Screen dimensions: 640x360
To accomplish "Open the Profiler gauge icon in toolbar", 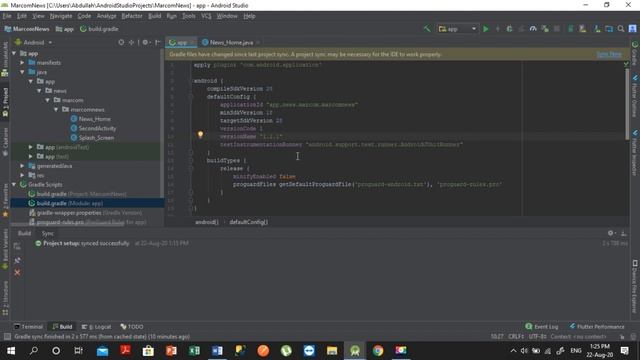I will [533, 29].
